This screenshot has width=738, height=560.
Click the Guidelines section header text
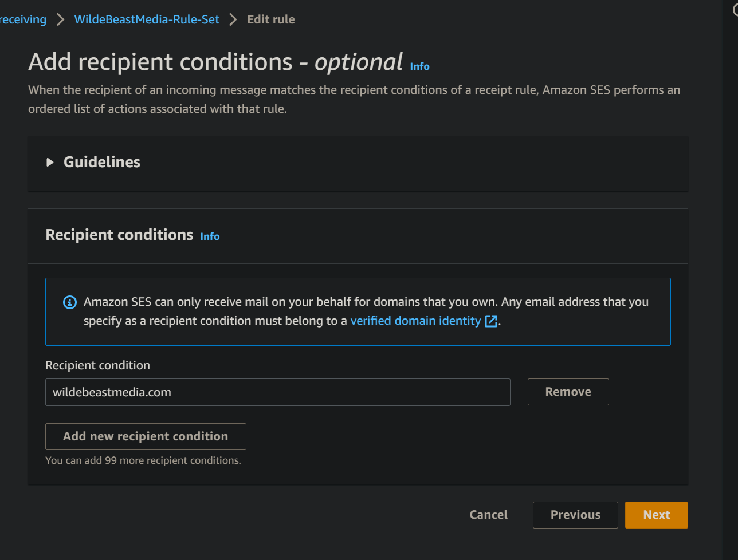pos(102,163)
